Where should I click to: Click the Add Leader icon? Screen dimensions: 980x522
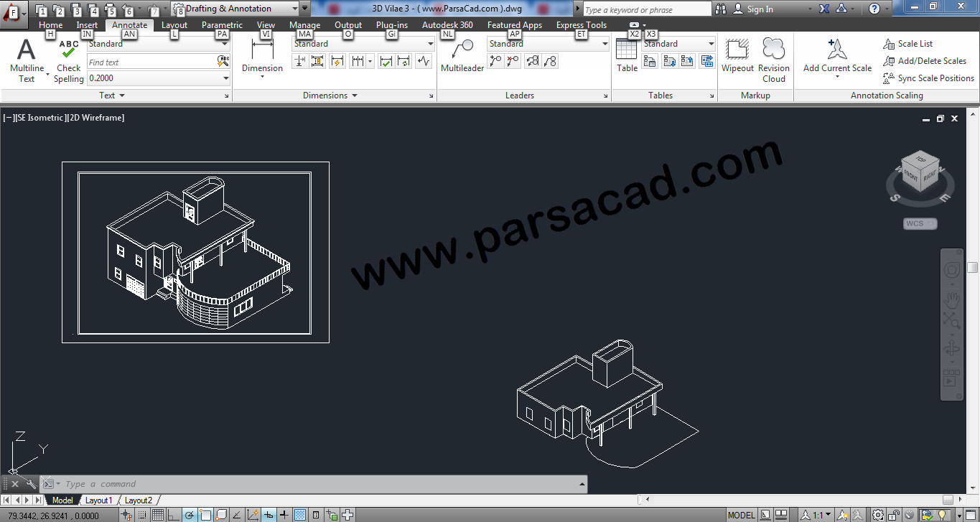tap(495, 62)
